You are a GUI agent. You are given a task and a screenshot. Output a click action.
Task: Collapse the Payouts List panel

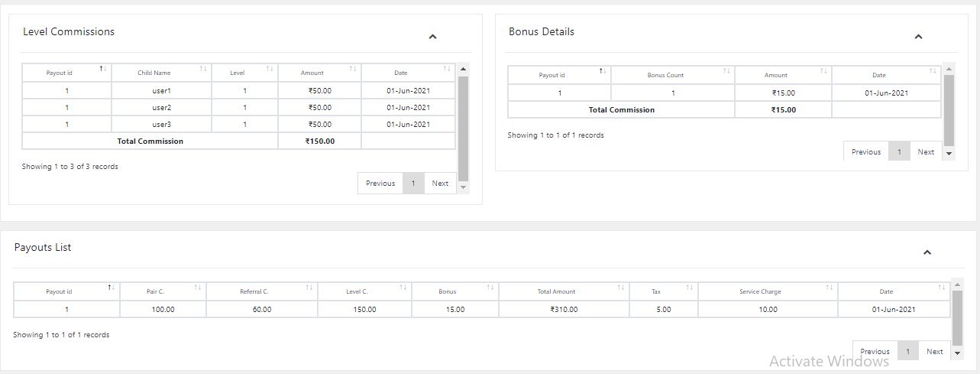pyautogui.click(x=927, y=252)
